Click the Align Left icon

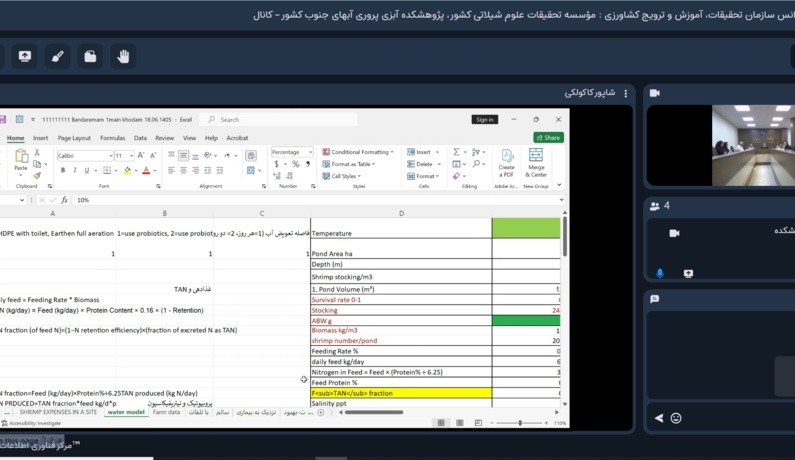[171, 170]
